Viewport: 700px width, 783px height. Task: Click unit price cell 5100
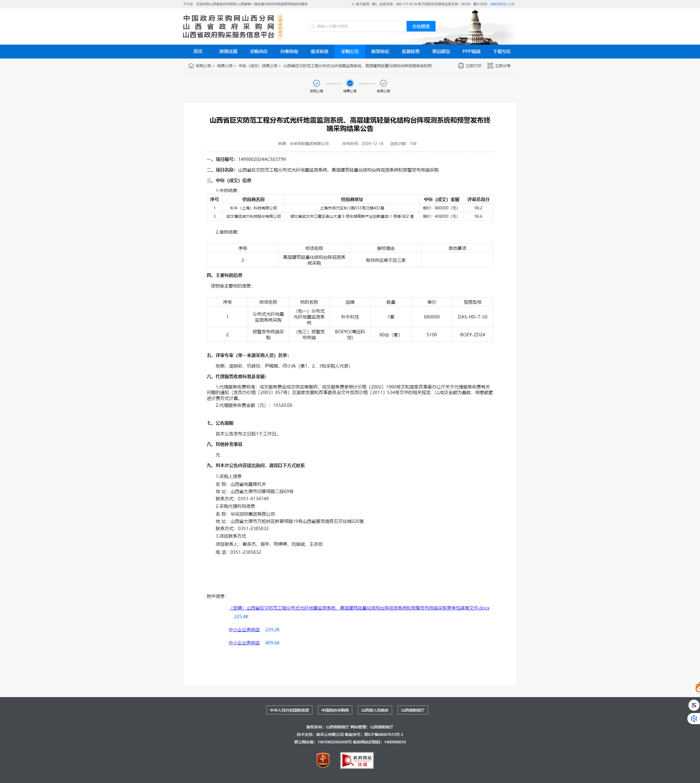point(432,335)
